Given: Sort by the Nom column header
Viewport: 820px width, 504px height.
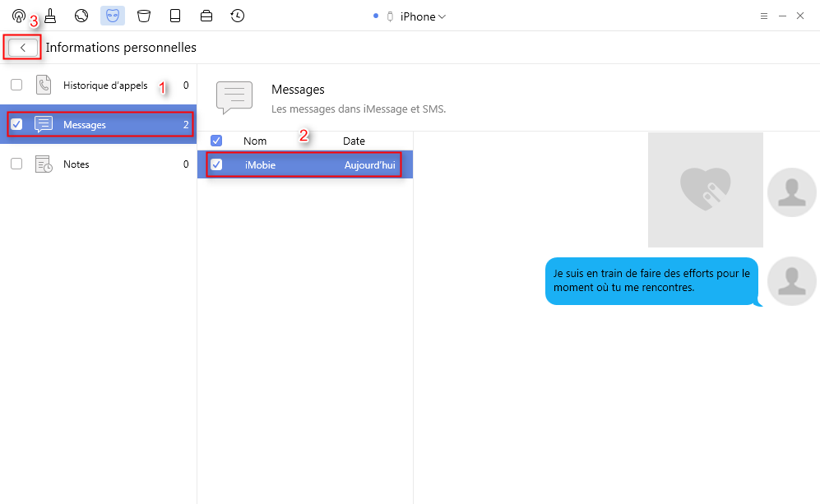Looking at the screenshot, I should [x=255, y=141].
